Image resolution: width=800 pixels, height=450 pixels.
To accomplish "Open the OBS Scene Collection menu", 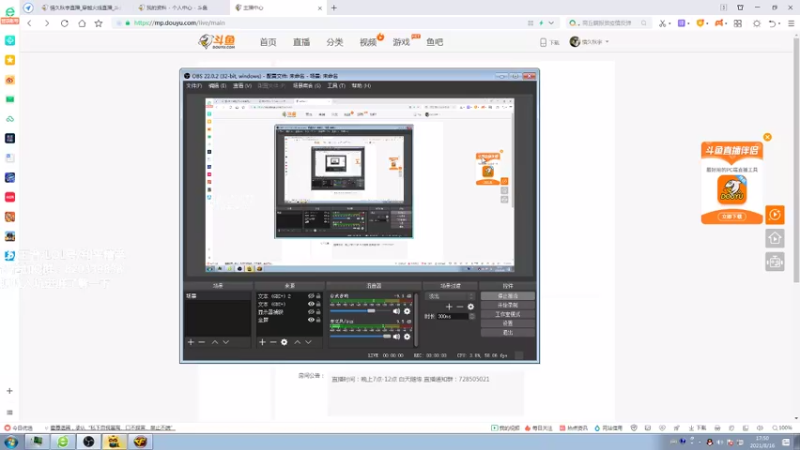I will (307, 86).
